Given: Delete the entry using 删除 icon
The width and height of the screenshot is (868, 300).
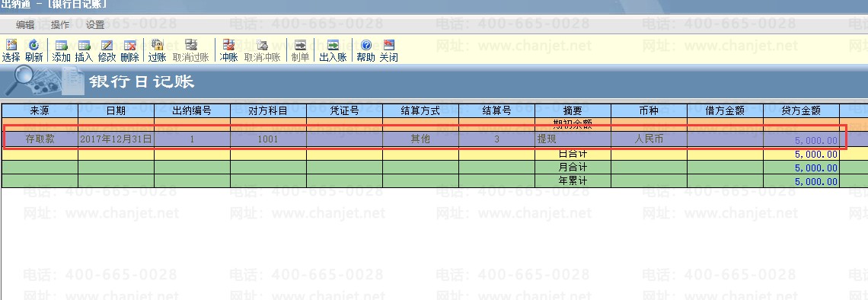Looking at the screenshot, I should (129, 50).
